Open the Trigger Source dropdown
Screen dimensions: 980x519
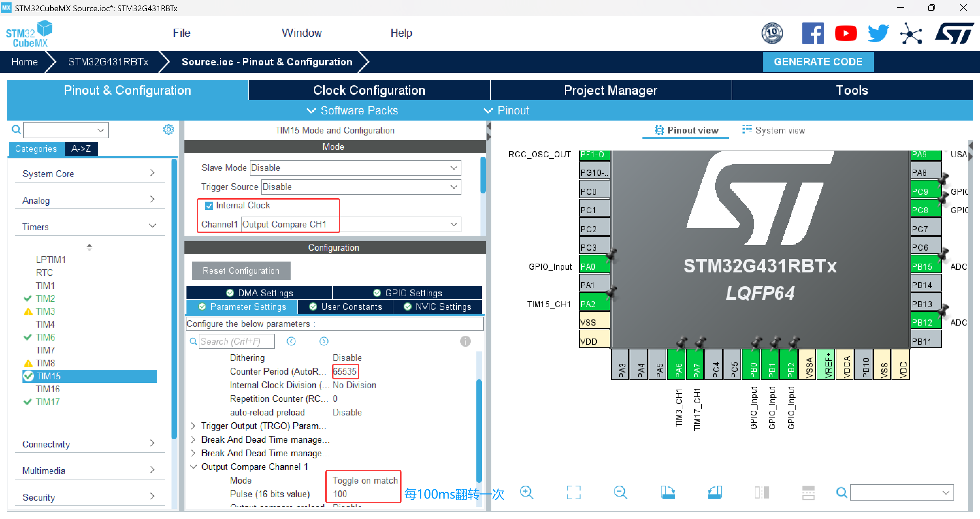pyautogui.click(x=361, y=187)
